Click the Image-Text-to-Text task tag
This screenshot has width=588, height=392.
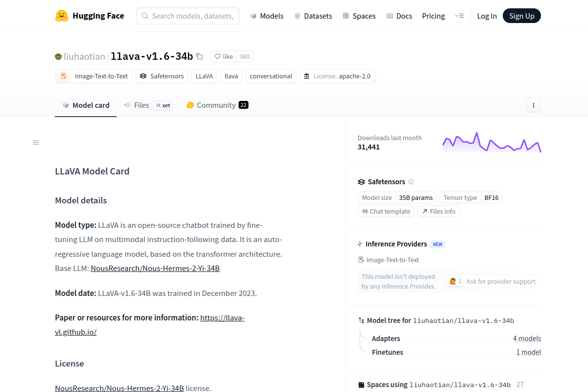(95, 76)
